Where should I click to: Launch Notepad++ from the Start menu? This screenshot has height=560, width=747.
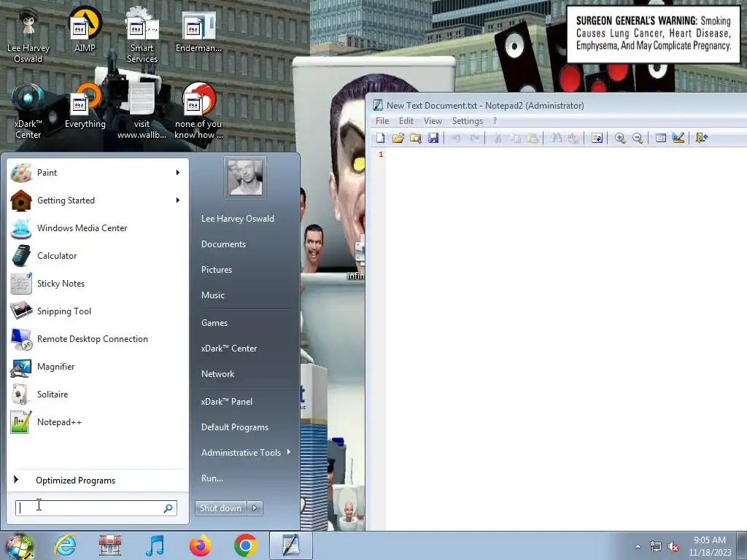(98, 422)
